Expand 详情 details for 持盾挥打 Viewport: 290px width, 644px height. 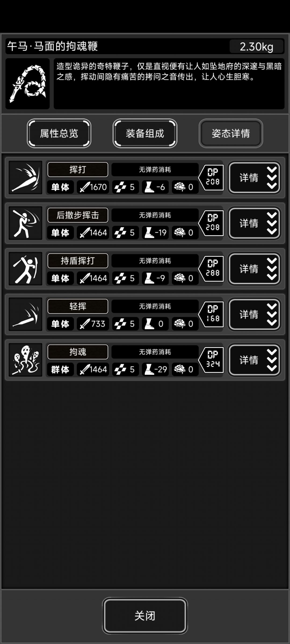254,269
